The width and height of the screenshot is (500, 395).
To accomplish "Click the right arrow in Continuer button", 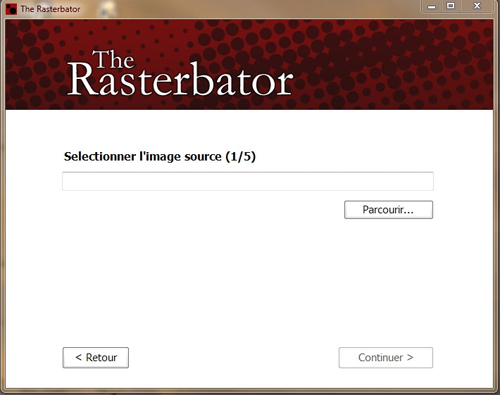I will [x=410, y=358].
